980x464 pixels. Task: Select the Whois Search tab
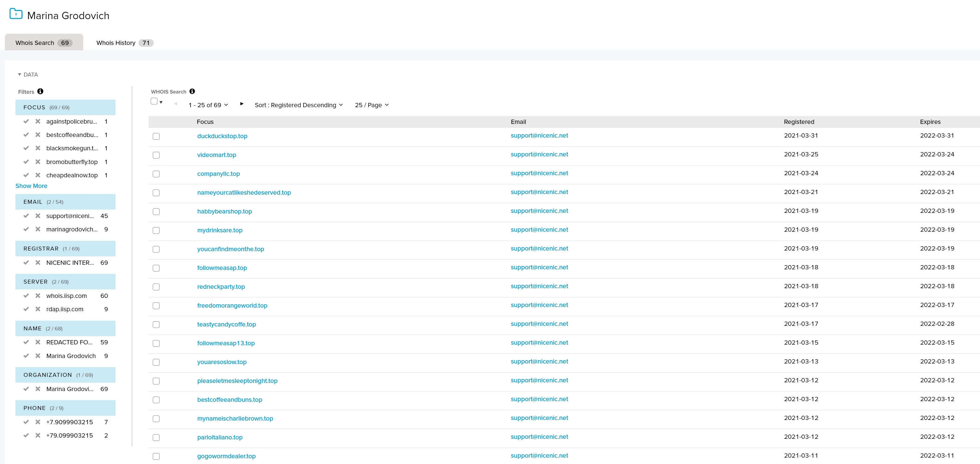43,43
